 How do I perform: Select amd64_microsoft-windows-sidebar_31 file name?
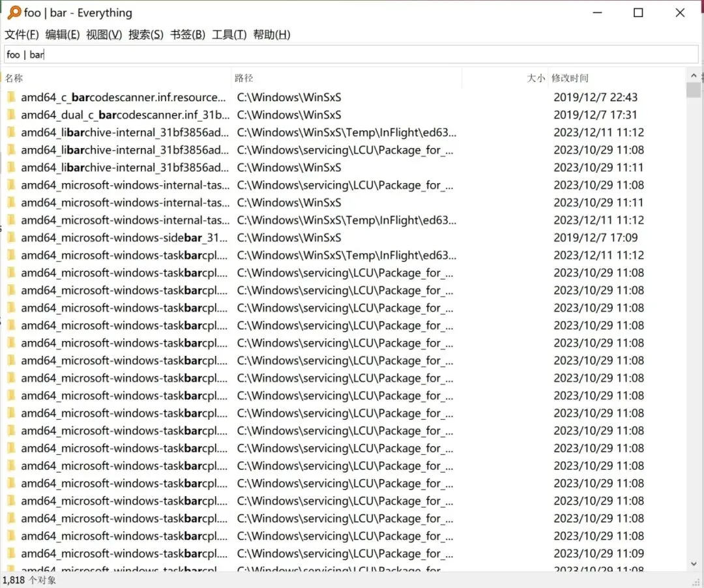pos(125,237)
